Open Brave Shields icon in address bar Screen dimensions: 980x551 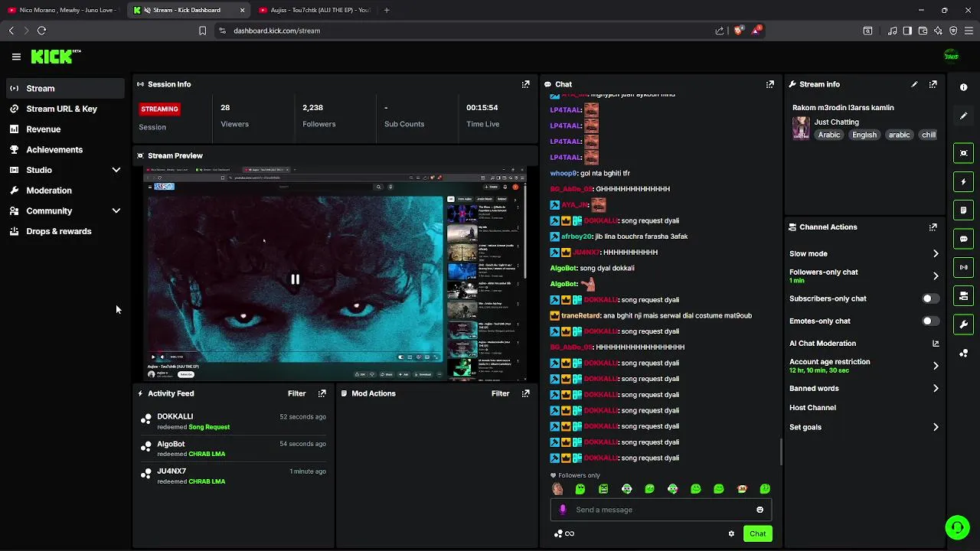(x=738, y=31)
